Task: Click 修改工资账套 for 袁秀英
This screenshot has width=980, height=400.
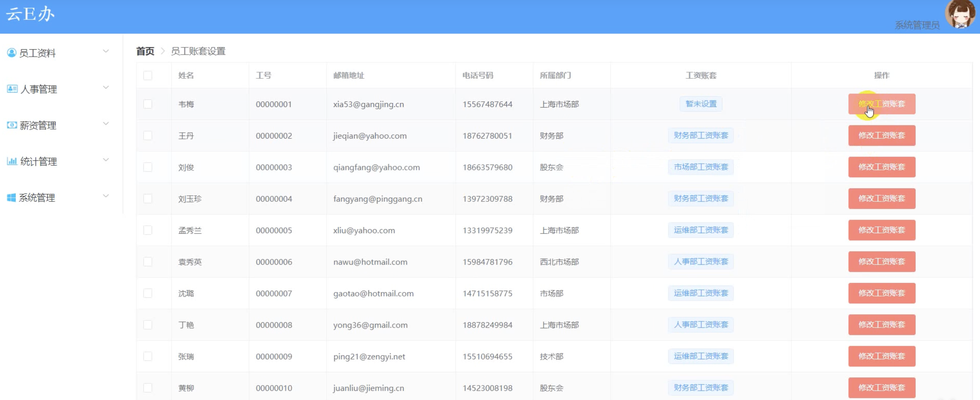Action: pos(881,262)
